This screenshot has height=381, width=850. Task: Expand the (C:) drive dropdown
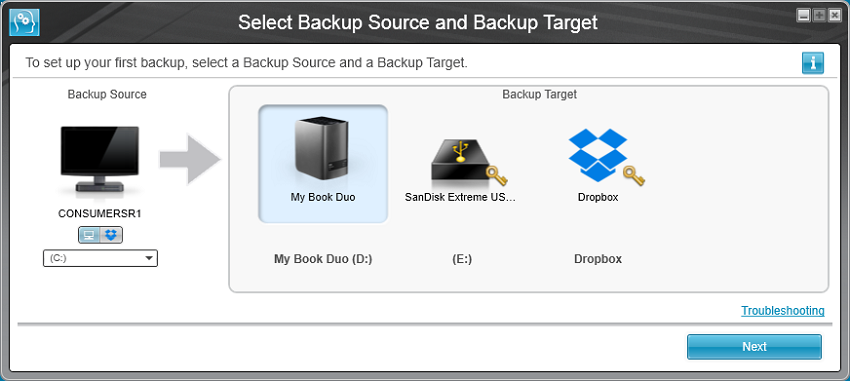(100, 259)
